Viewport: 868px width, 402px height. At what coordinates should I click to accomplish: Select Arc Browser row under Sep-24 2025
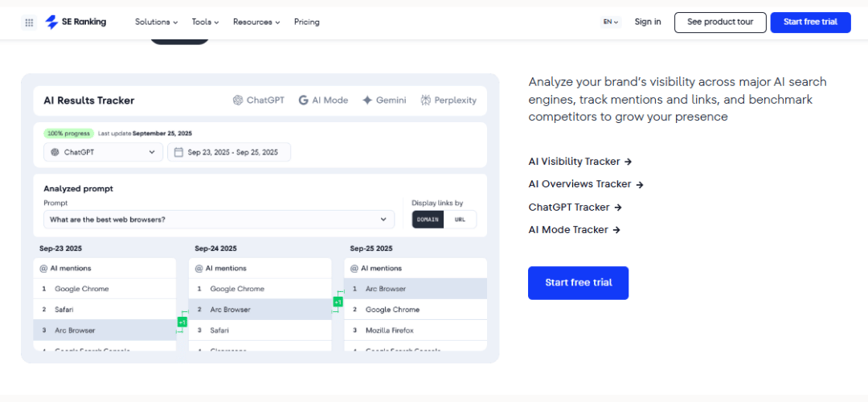coord(260,310)
